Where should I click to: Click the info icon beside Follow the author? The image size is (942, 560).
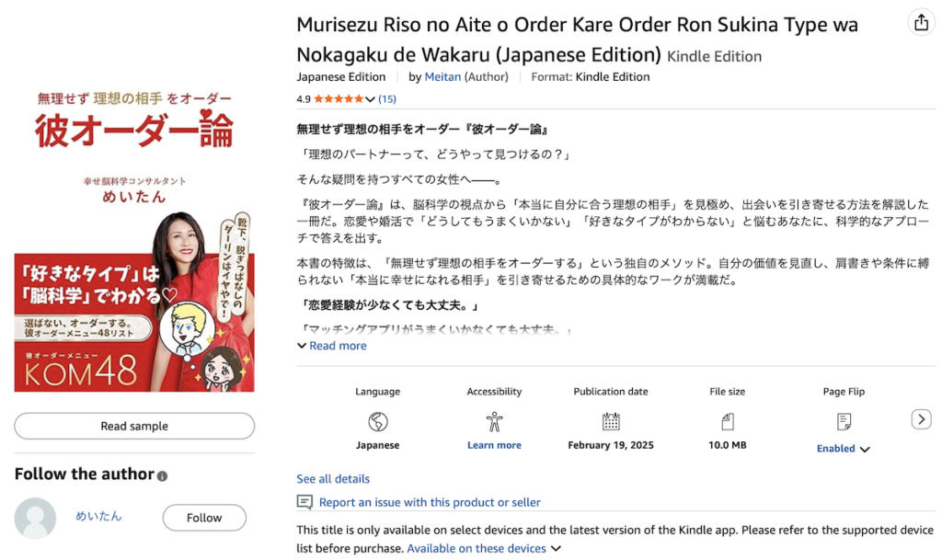point(163,476)
